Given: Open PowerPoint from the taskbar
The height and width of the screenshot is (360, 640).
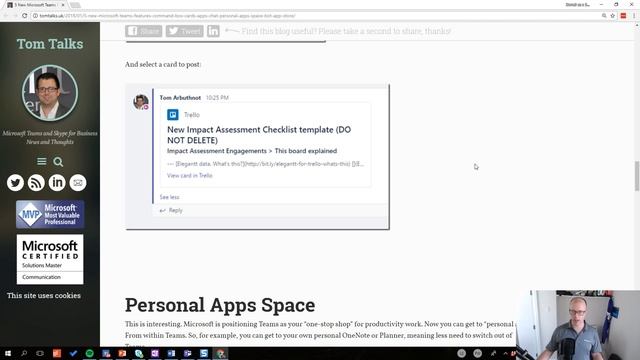Looking at the screenshot, I should click(122, 353).
